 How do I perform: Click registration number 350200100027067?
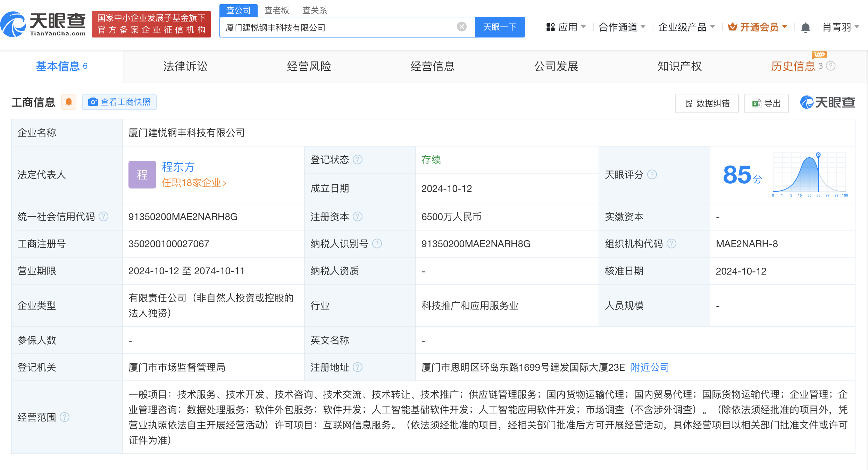coord(169,244)
